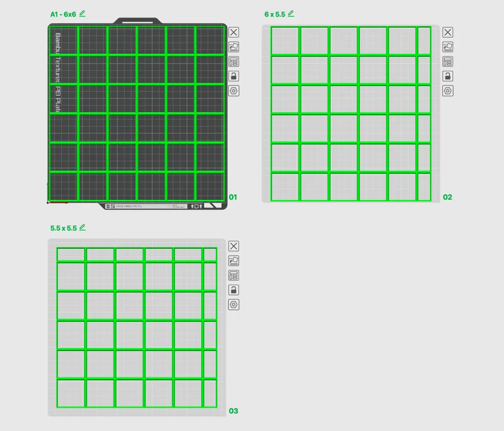Open plate settings gear on plate 03
Viewport: 504px width, 431px height.
coord(233,304)
